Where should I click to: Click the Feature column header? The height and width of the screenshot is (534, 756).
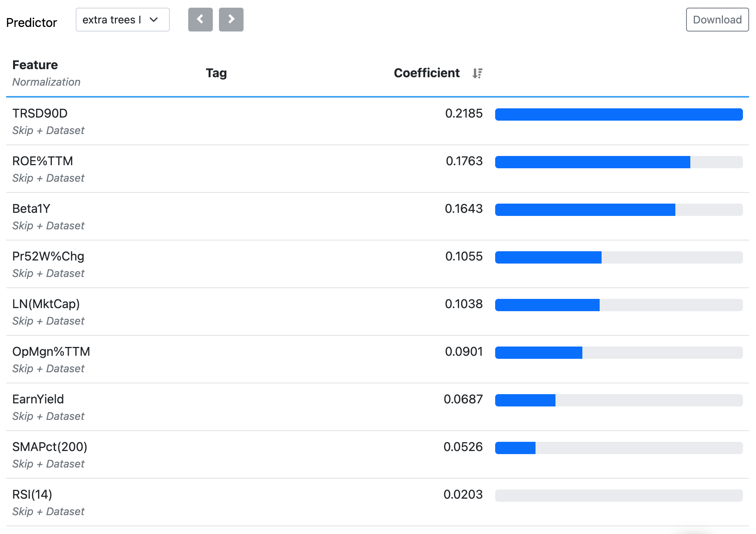(x=35, y=65)
